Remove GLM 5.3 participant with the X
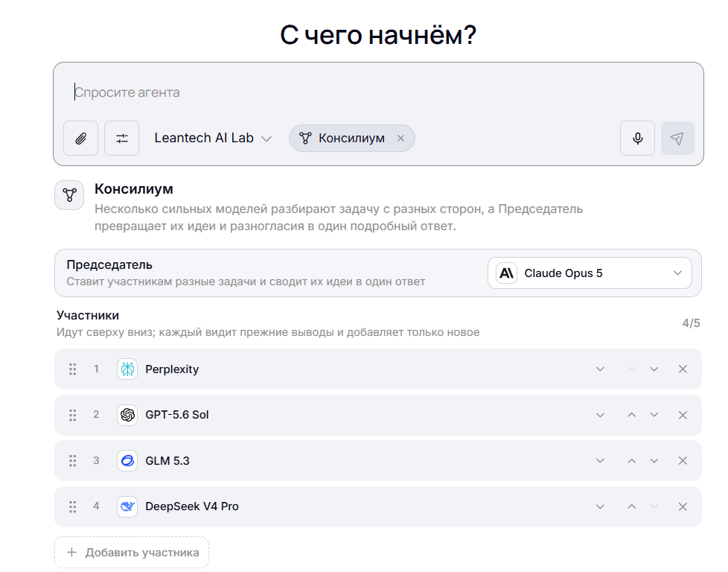Screen dimensions: 728x572 683,460
